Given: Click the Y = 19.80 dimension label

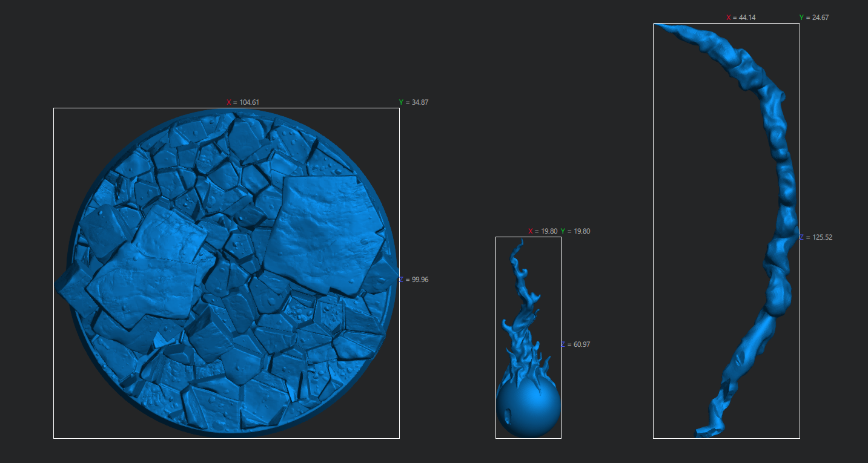Looking at the screenshot, I should tap(575, 231).
